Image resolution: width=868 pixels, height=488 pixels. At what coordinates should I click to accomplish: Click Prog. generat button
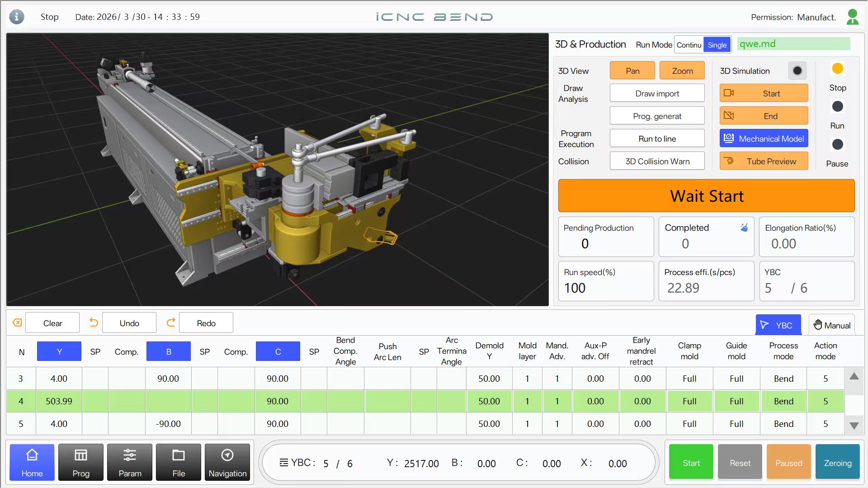tap(657, 116)
